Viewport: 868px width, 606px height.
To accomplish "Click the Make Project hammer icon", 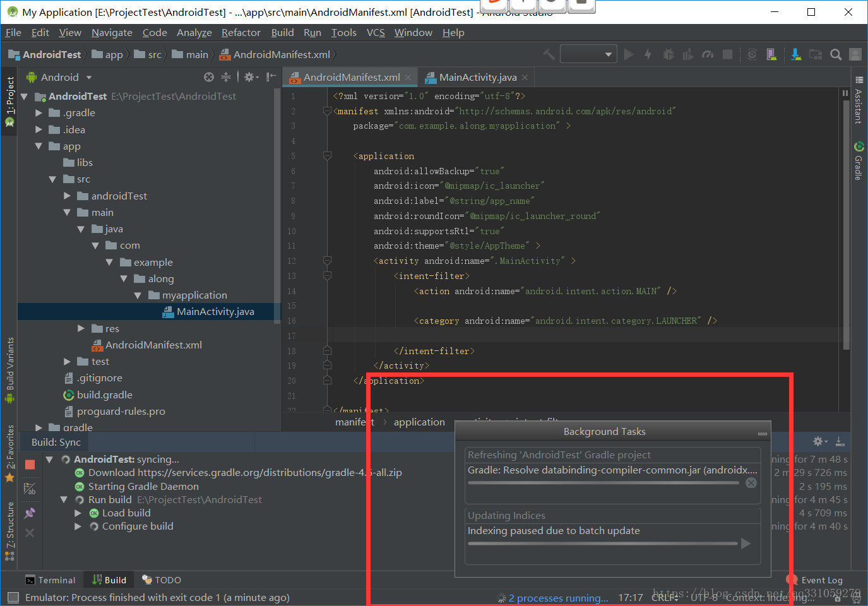I will tap(549, 54).
